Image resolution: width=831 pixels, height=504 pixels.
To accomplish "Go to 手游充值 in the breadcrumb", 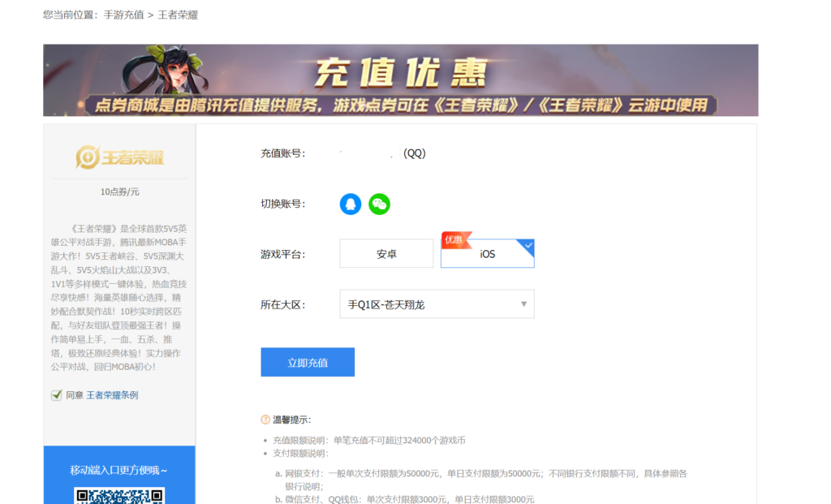I will (123, 15).
